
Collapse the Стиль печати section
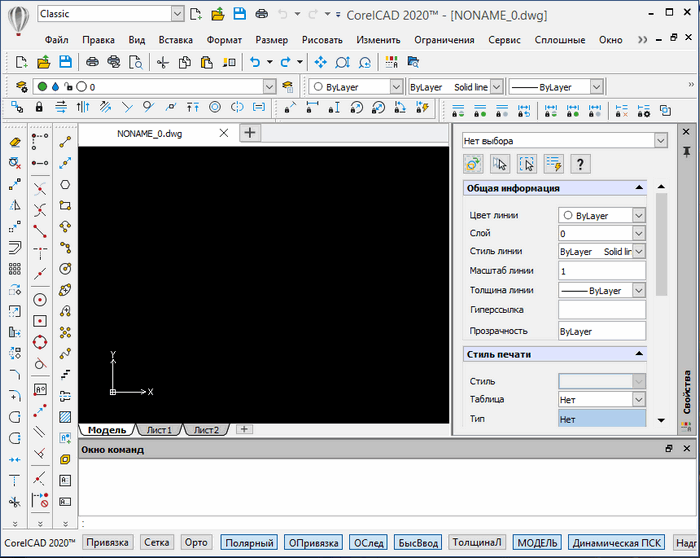[x=639, y=354]
